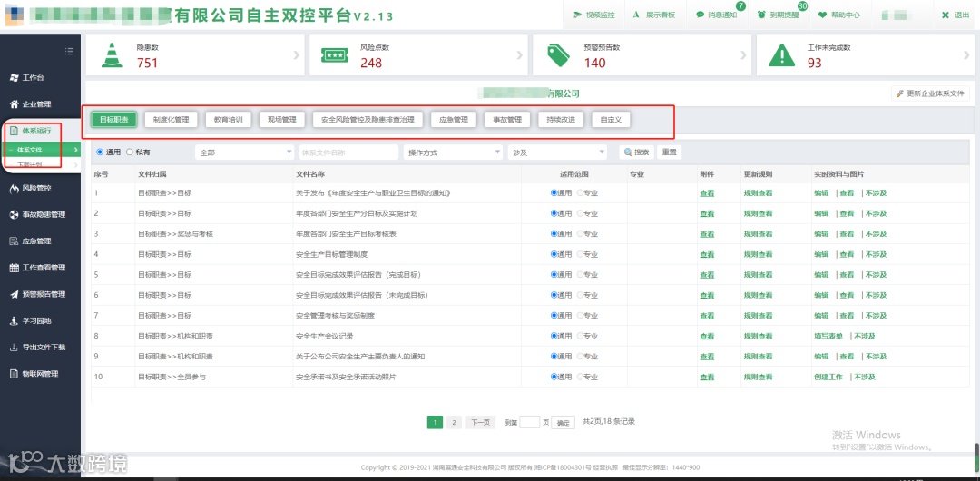Click the wrench icon on 更新企业体系文件

click(x=900, y=93)
